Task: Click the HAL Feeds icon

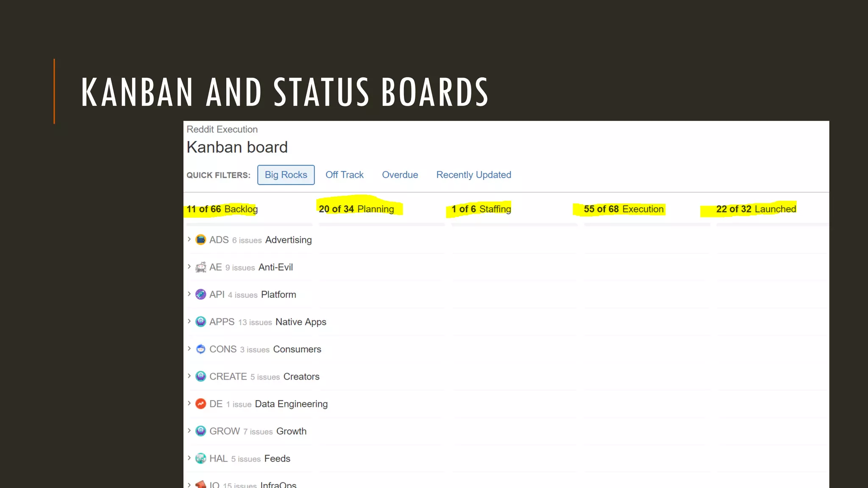Action: coord(200,458)
